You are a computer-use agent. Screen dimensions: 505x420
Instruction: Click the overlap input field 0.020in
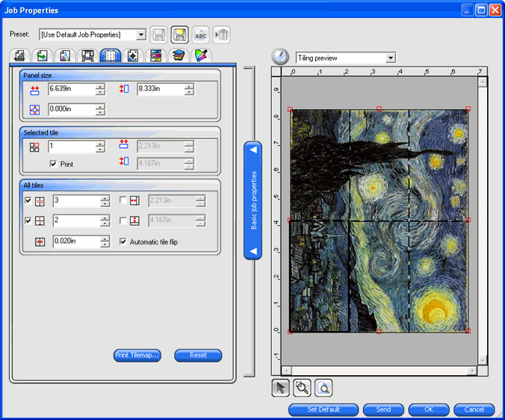(77, 241)
